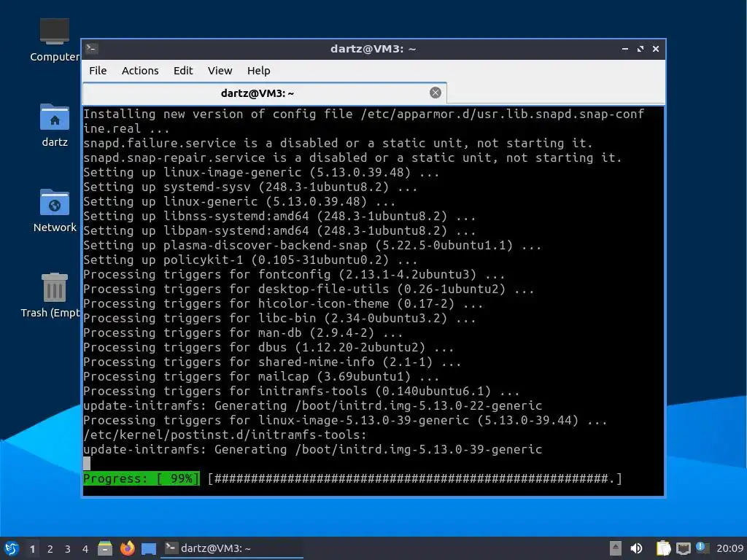747x560 pixels.
Task: Launch Firefox from the panel
Action: point(127,548)
